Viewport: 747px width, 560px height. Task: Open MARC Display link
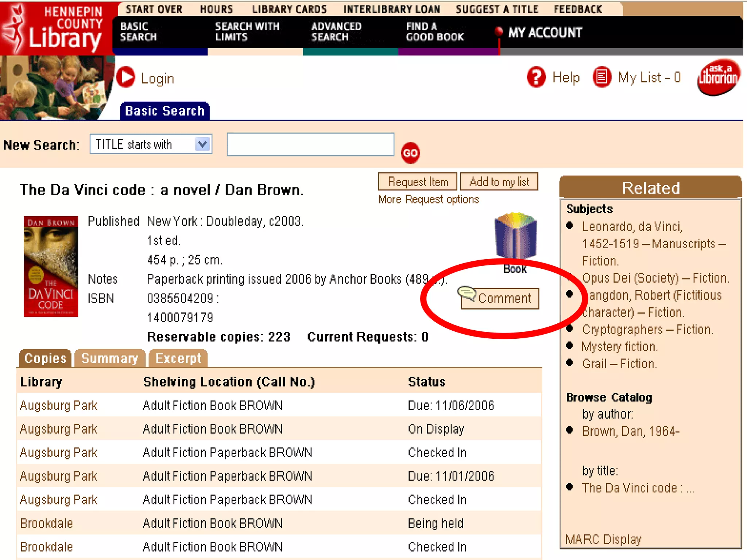tap(603, 539)
